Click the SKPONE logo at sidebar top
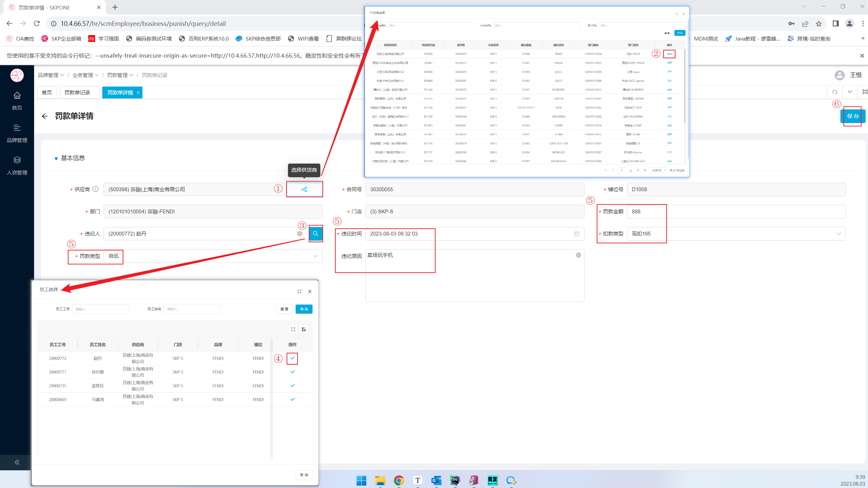Image resolution: width=868 pixels, height=488 pixels. point(17,75)
